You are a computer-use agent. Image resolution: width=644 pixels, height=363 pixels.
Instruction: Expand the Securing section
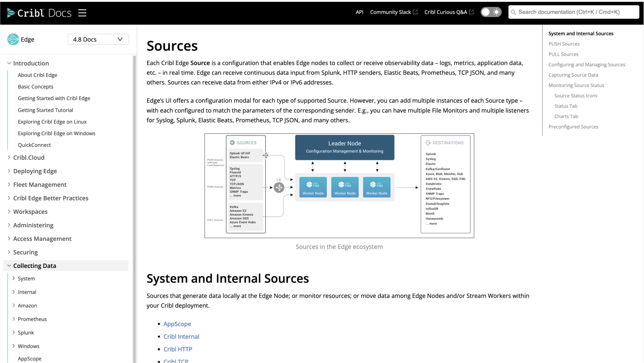9,252
